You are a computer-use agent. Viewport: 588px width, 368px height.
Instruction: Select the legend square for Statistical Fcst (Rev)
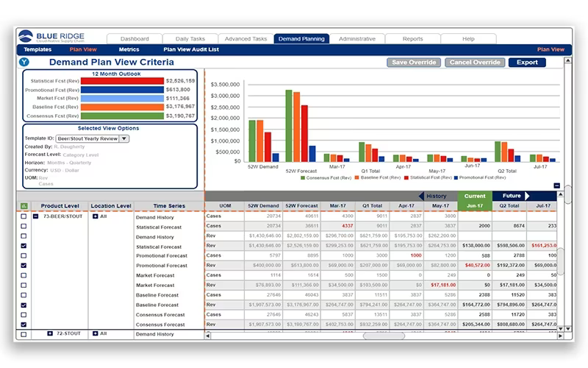point(406,177)
